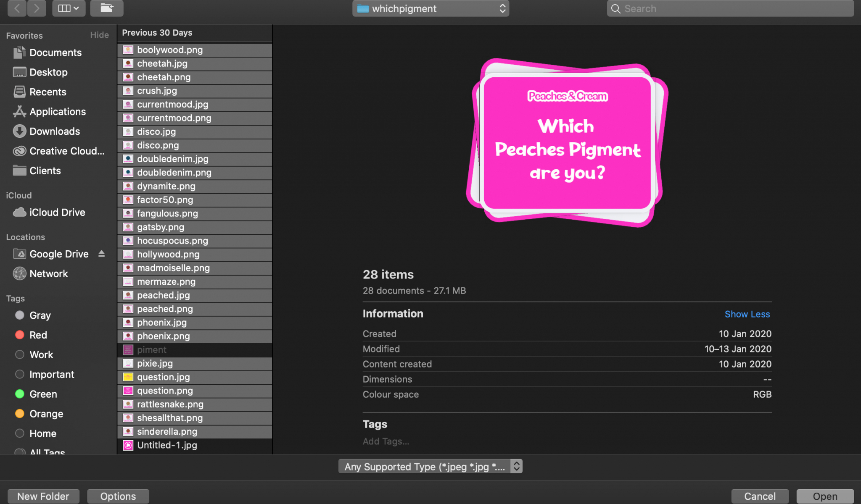Hide the Favorites sidebar section
This screenshot has width=861, height=504.
[x=100, y=35]
